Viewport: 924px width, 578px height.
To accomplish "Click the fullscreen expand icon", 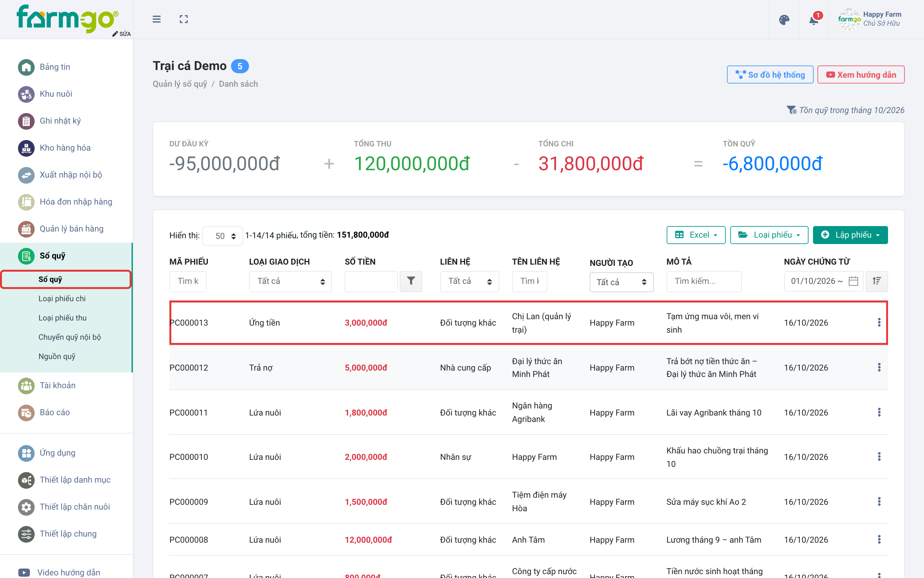I will (x=184, y=19).
